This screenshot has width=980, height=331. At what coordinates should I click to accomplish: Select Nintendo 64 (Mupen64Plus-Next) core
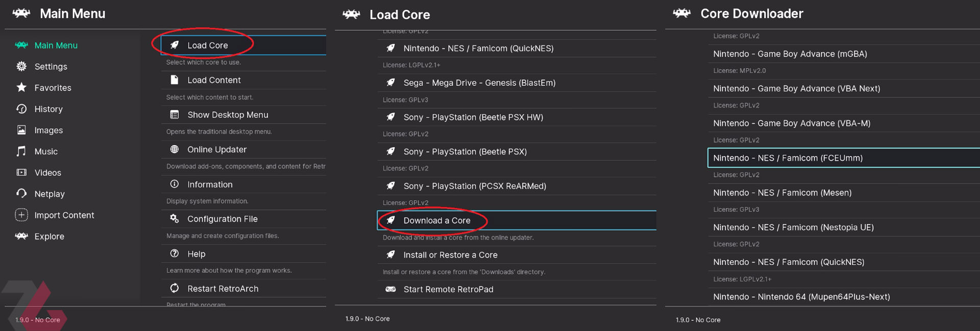844,297
